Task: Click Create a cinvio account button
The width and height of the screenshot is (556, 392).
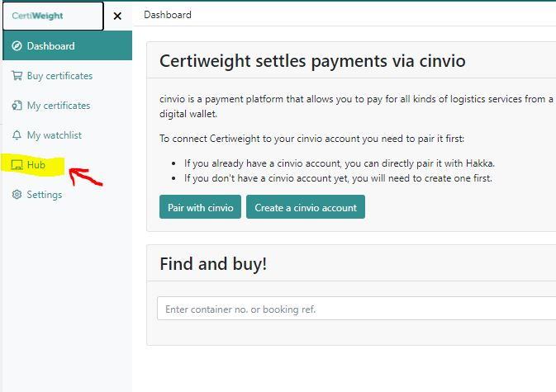Action: click(x=306, y=207)
